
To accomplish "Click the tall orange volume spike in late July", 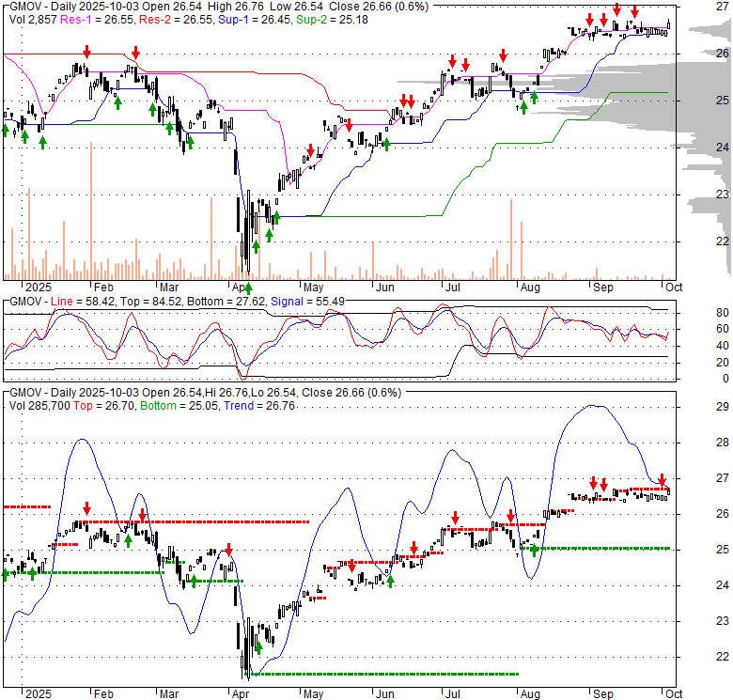I will pyautogui.click(x=511, y=240).
